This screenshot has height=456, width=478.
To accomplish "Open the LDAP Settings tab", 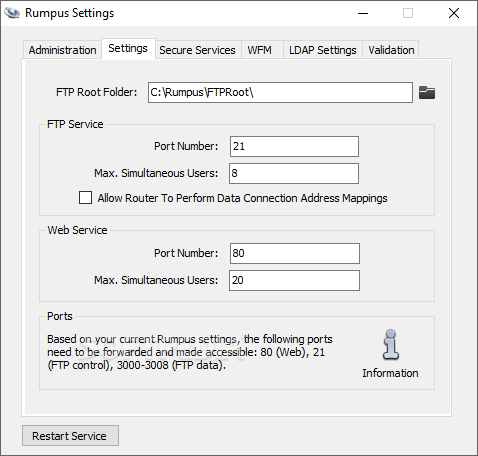I will point(323,50).
